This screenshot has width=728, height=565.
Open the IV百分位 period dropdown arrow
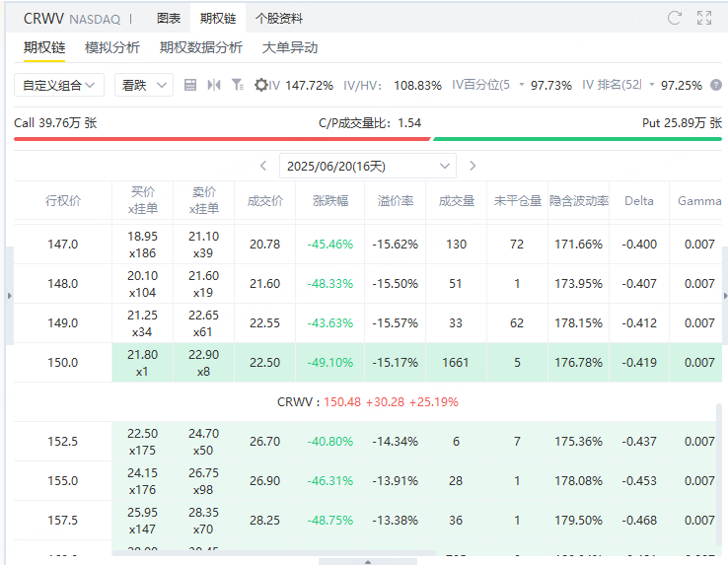522,85
